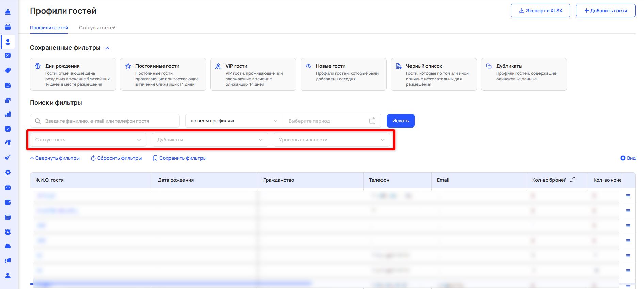Open the cloud icon in the sidebar

(x=8, y=246)
